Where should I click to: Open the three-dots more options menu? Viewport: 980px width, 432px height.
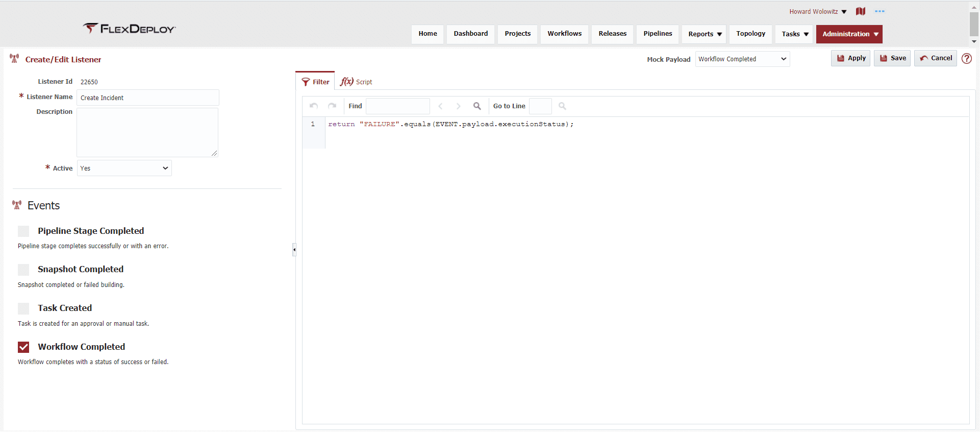[x=880, y=11]
